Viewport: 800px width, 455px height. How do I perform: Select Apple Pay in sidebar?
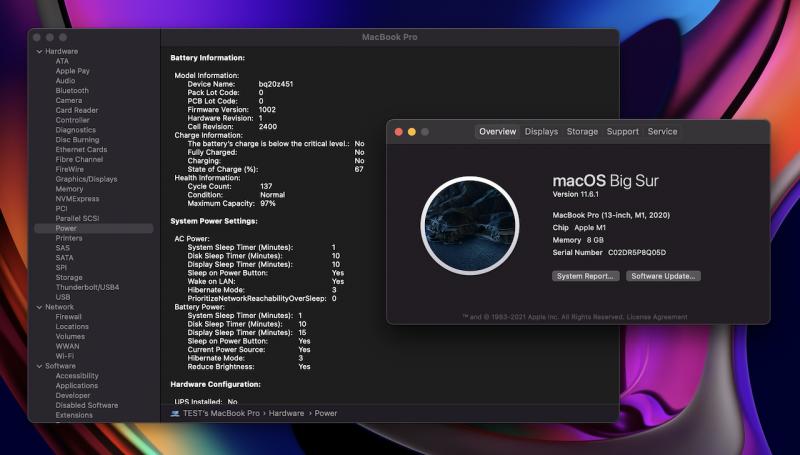pyautogui.click(x=72, y=71)
